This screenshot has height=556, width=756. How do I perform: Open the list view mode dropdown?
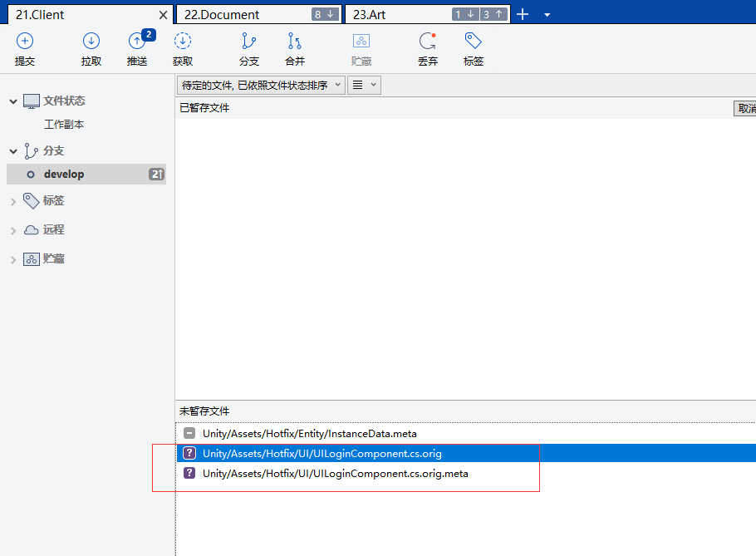pyautogui.click(x=364, y=86)
